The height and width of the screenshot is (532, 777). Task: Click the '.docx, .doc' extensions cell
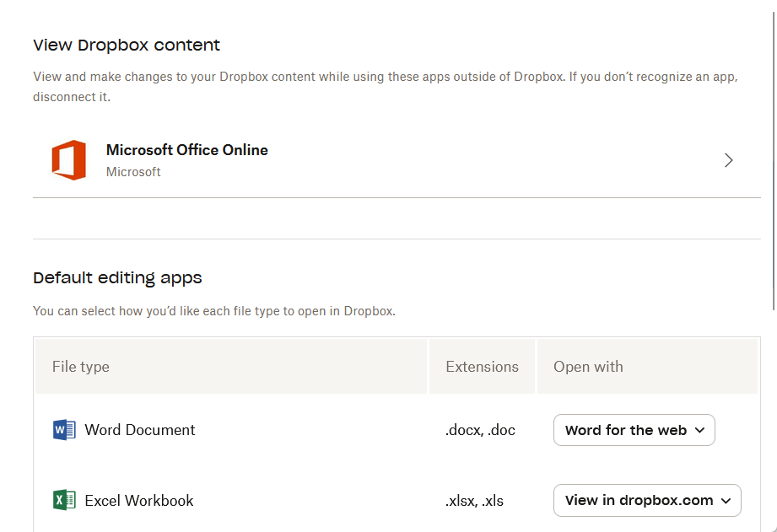coord(480,430)
